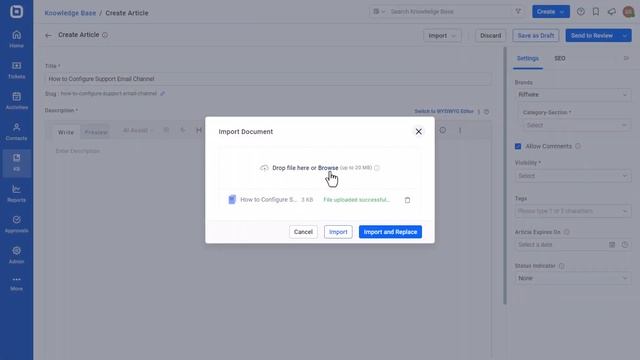Expand the Create button dropdown arrow
Screen dimensions: 640x360
pyautogui.click(x=562, y=12)
